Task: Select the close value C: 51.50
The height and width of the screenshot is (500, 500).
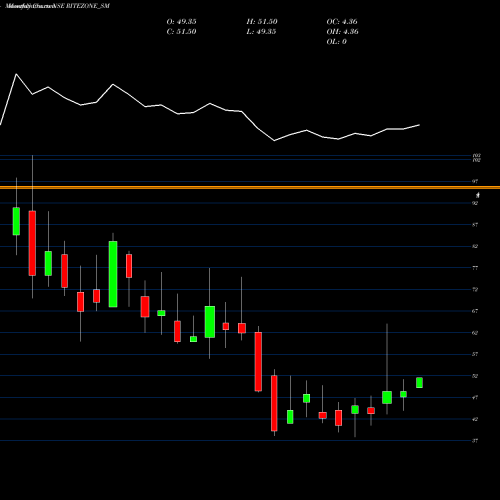Action: coord(181,32)
